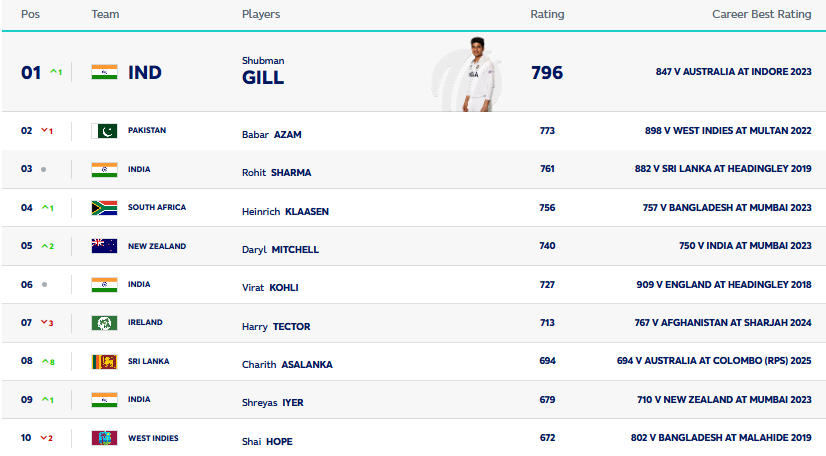Select Rohit Sharma's 761 rating value
Screen dimensions: 826x456
[x=547, y=168]
